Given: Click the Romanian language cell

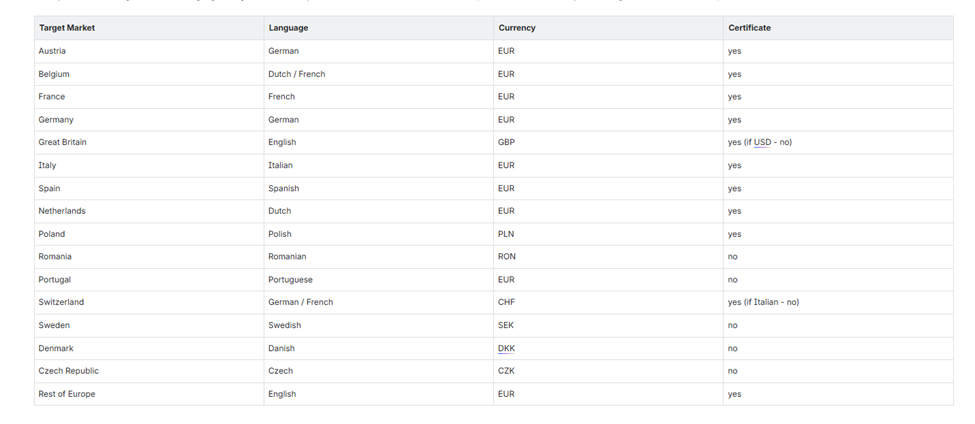Looking at the screenshot, I should click(x=287, y=257).
